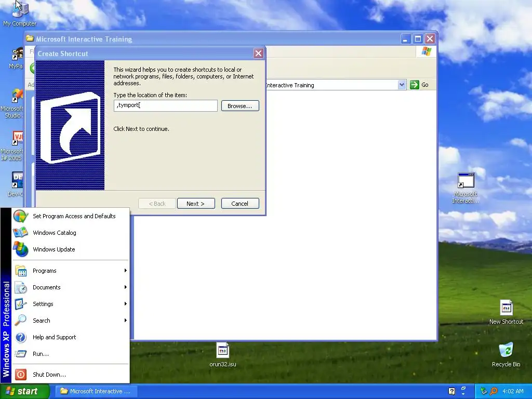
Task: Expand the Programs submenu arrow
Action: [126, 270]
